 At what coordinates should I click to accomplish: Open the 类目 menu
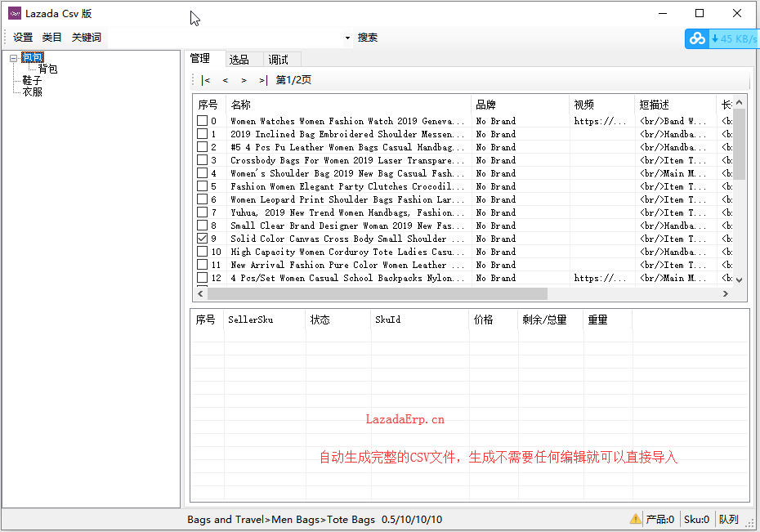(x=51, y=38)
